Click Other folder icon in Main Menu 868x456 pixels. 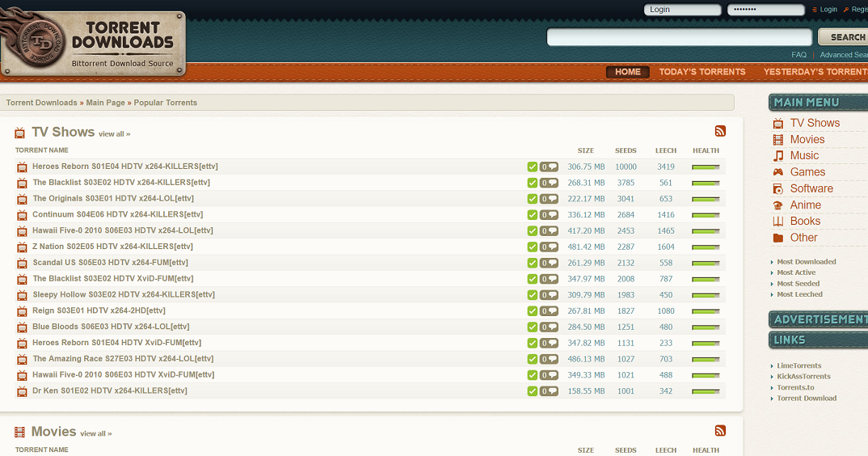777,238
